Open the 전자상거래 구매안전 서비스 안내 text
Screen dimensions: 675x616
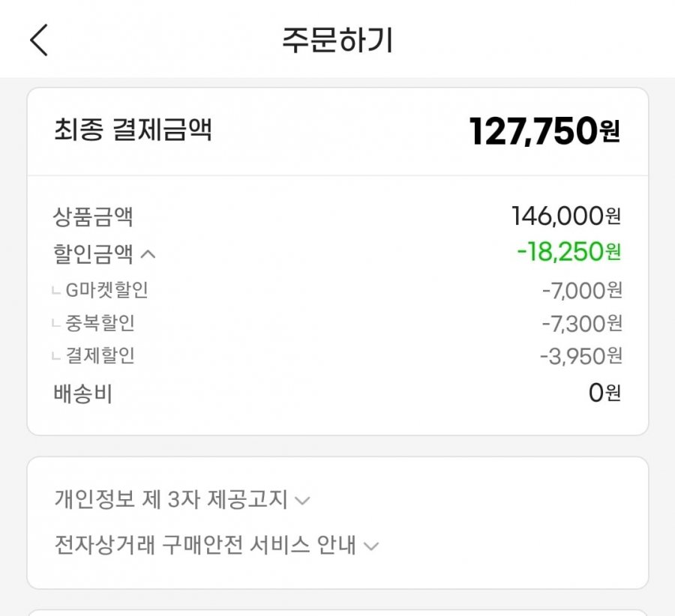coord(205,545)
